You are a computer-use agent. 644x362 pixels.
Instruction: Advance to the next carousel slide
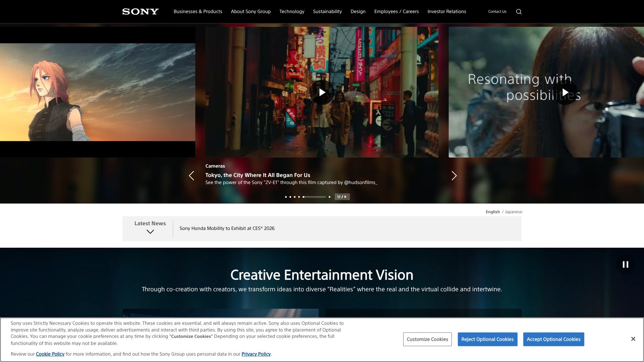454,176
